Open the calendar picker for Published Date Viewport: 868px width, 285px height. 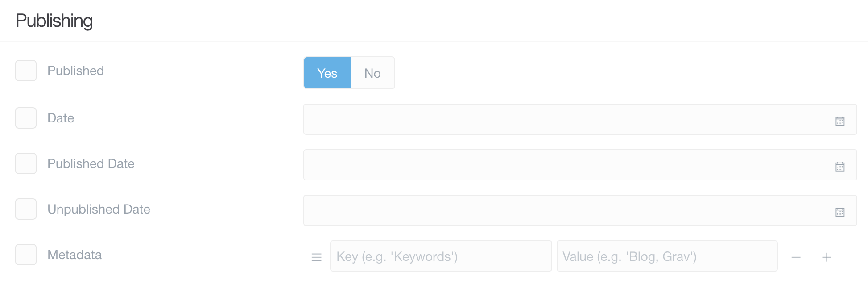pyautogui.click(x=840, y=166)
